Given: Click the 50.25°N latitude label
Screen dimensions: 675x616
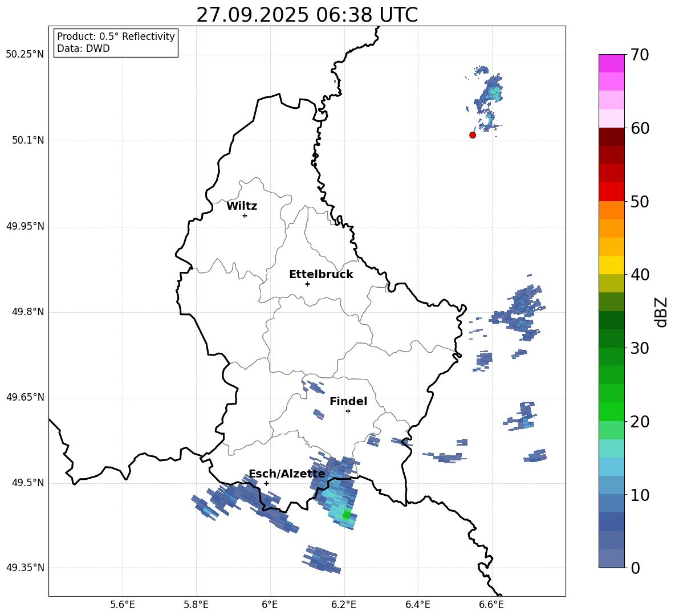Looking at the screenshot, I should (25, 55).
